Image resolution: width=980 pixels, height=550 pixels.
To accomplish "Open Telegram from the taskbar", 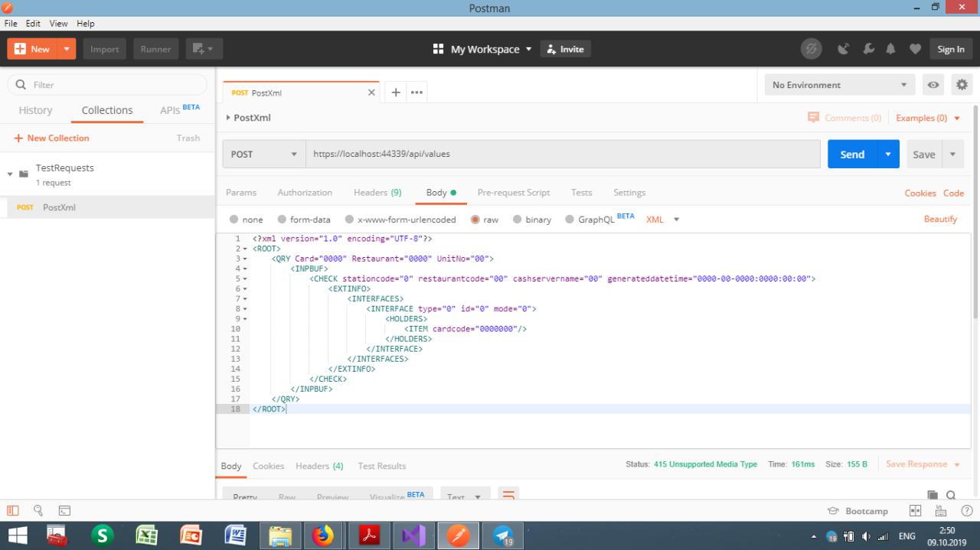I will point(503,535).
